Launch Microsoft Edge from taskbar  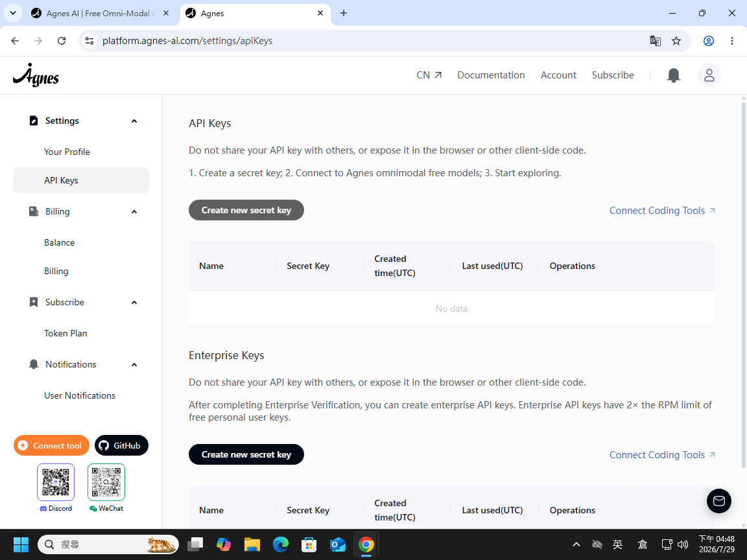click(281, 544)
